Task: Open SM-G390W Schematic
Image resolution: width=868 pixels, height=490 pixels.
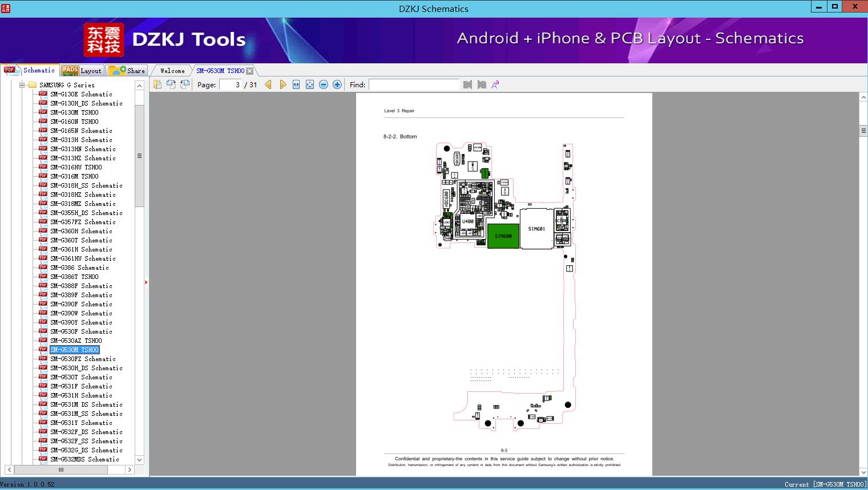Action: coord(81,313)
